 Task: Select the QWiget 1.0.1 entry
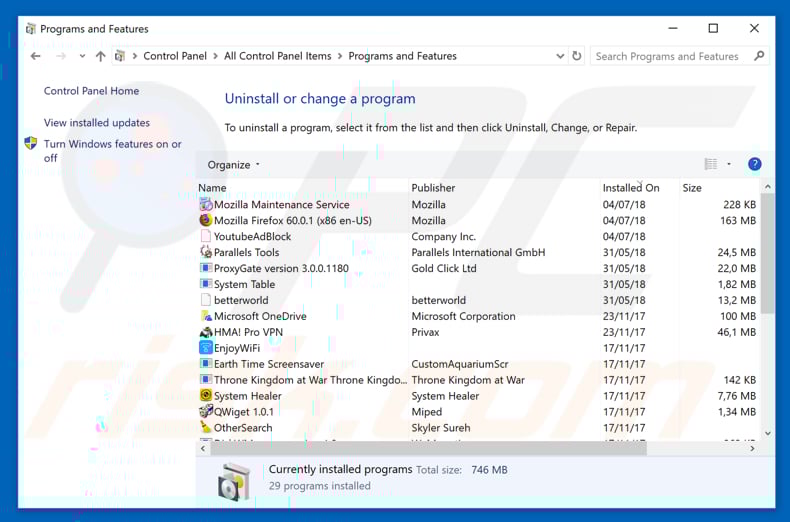point(244,412)
